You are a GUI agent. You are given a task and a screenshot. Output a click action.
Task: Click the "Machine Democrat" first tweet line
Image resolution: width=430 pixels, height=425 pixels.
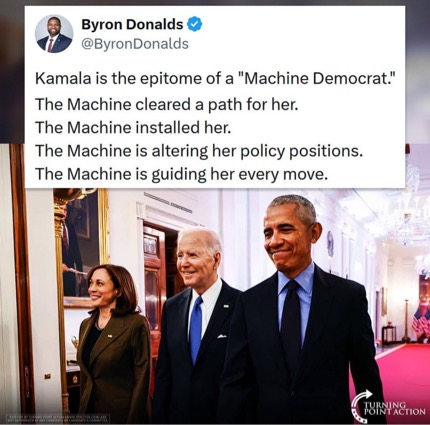tap(215, 78)
